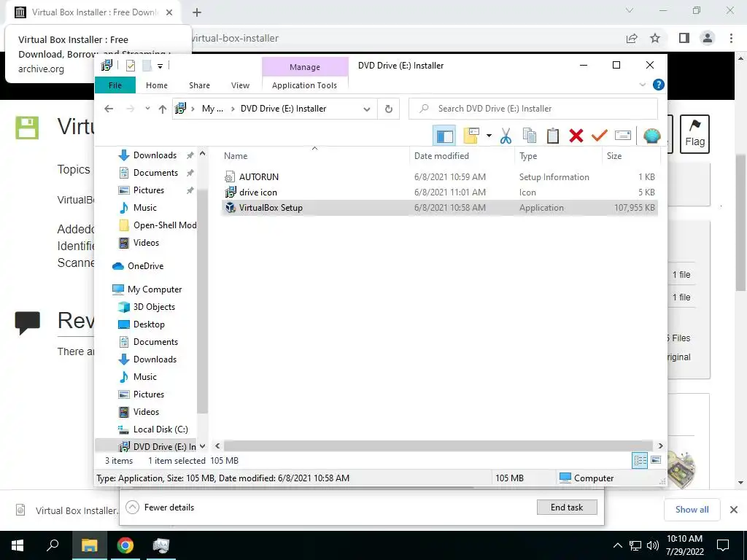Expand breadcrumb chevron before DVD Drive (E:)
Viewport: 747px width, 560px height.
coord(233,109)
